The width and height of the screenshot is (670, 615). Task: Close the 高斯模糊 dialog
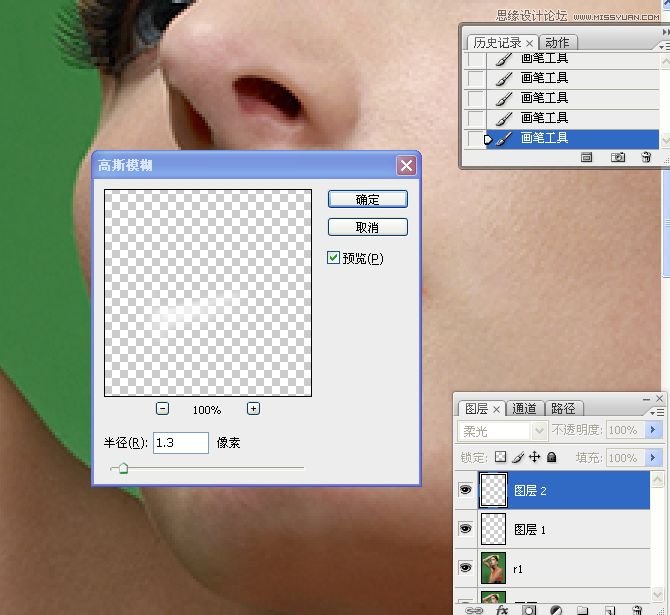(x=406, y=165)
